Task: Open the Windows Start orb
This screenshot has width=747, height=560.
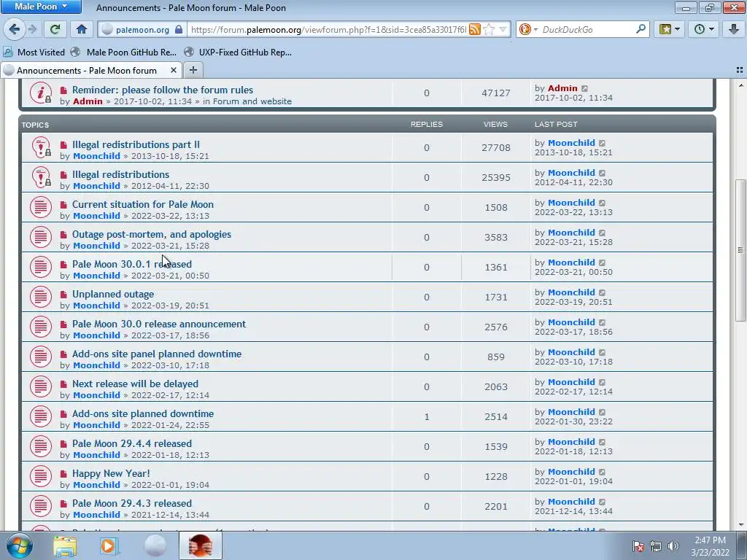Action: pos(20,545)
